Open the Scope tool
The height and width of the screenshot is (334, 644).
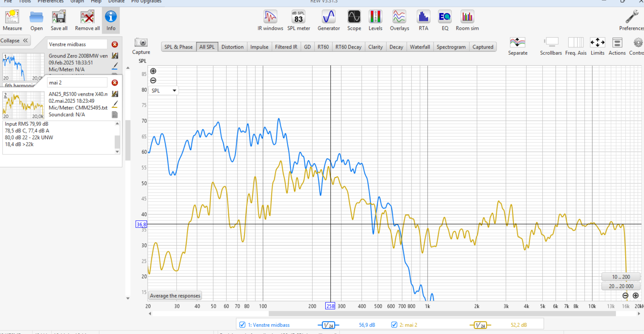(354, 20)
